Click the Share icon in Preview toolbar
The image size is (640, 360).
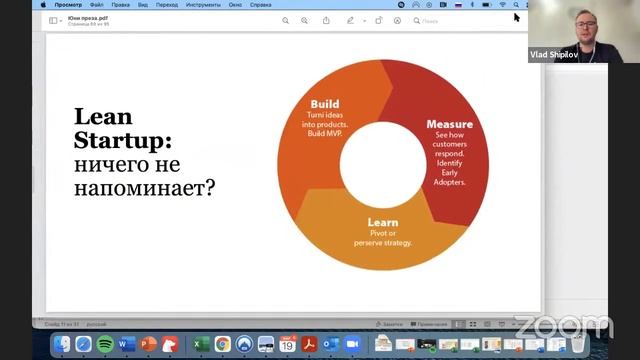pos(326,20)
